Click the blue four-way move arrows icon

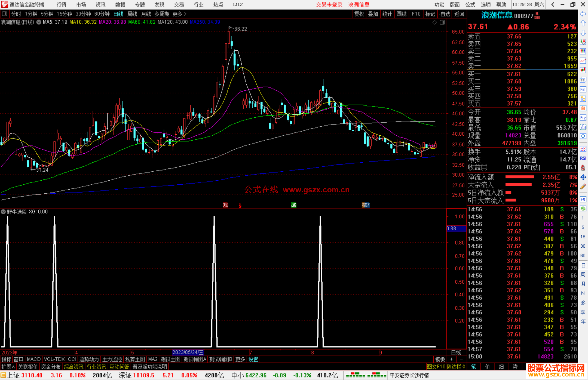583,177
